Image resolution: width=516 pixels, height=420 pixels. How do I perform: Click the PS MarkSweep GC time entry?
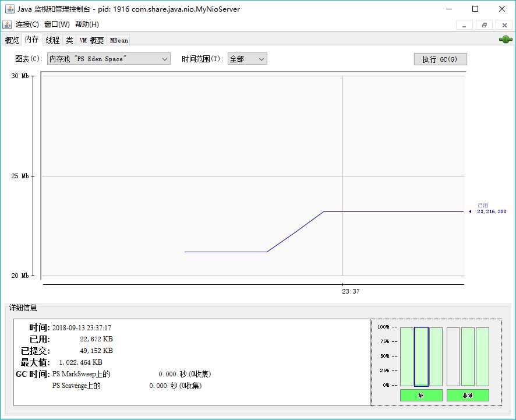tap(132, 374)
